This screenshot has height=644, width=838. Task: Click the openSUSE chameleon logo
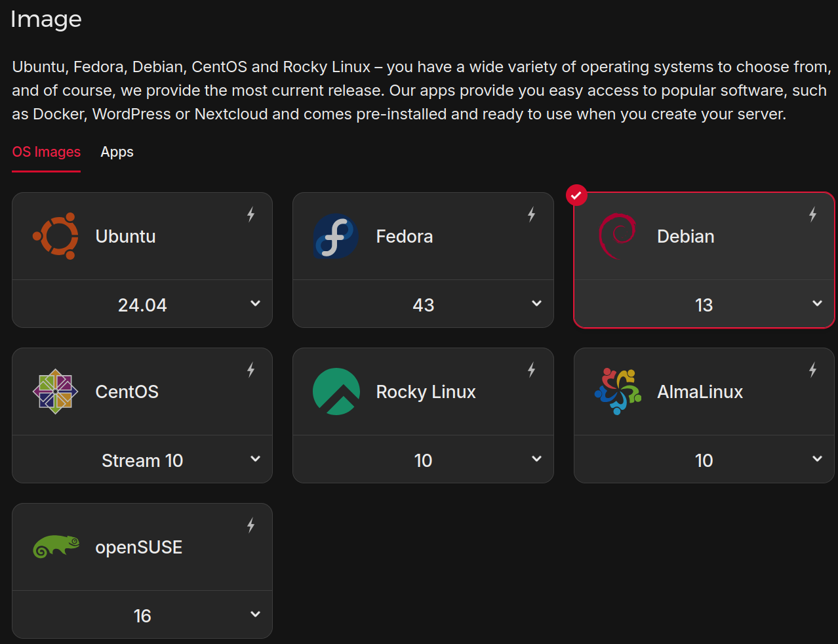tap(56, 546)
